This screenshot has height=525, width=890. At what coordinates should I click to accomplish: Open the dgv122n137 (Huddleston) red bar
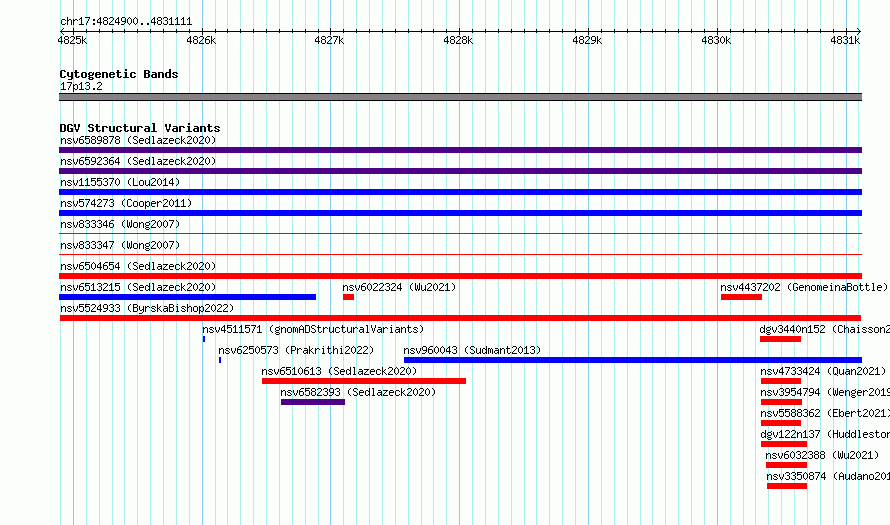784,444
